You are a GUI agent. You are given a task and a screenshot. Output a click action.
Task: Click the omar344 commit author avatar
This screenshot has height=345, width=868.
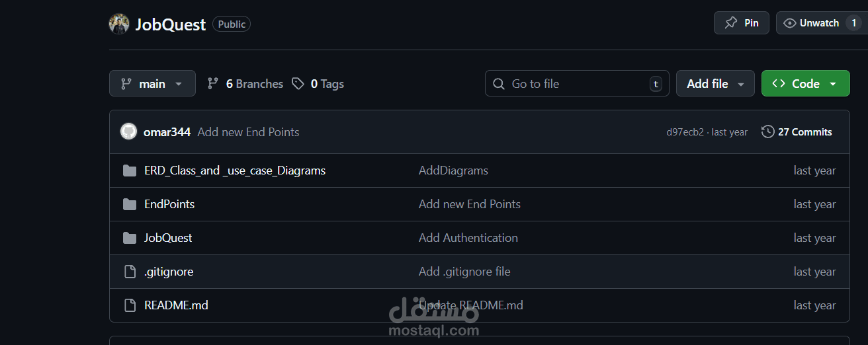click(128, 132)
